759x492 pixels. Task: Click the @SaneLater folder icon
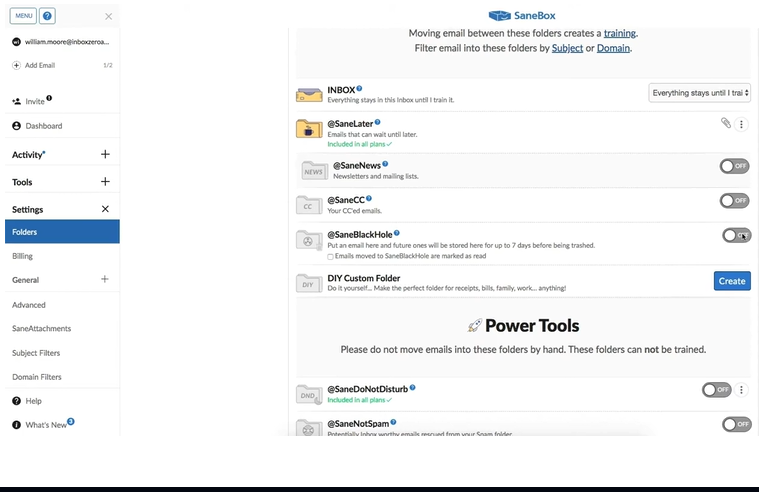pyautogui.click(x=309, y=129)
